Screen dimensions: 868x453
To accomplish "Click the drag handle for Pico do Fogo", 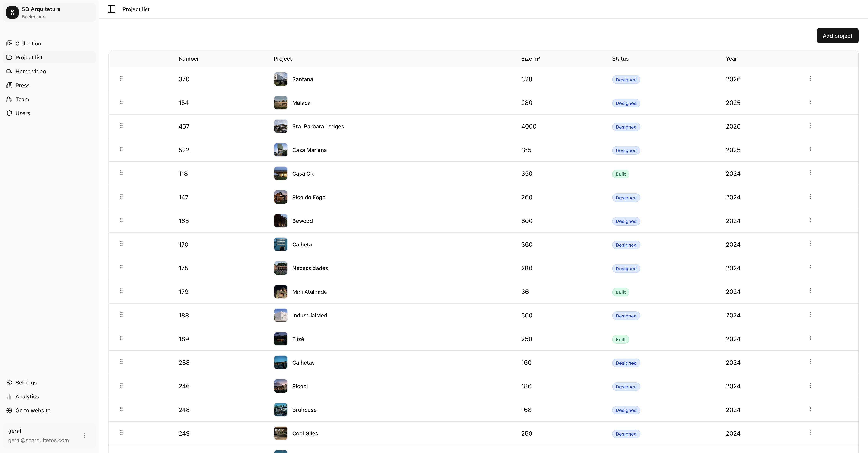I will click(121, 196).
